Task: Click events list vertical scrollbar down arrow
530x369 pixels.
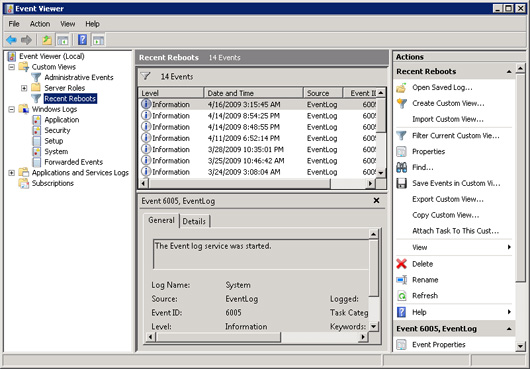Action: coord(381,173)
